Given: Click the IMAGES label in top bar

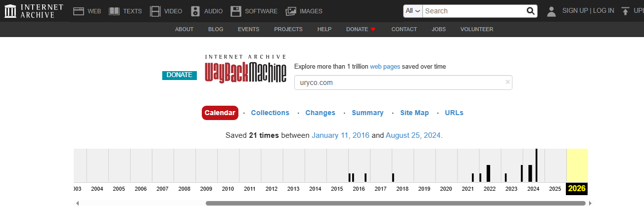Looking at the screenshot, I should click(311, 11).
